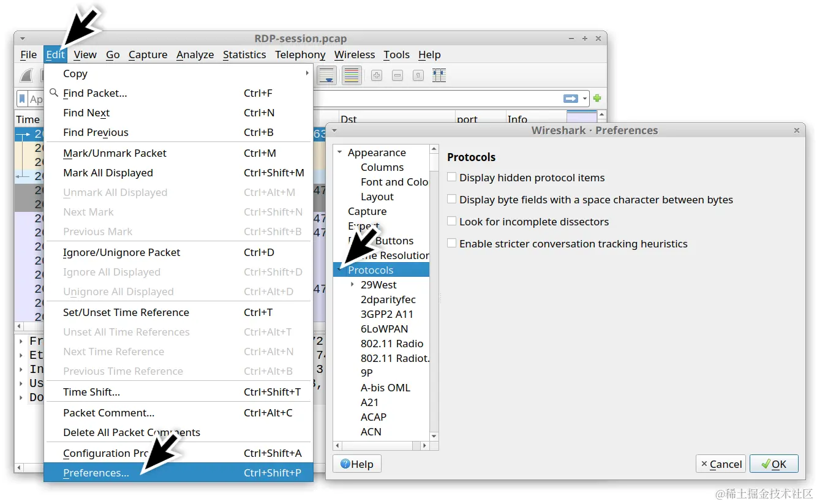Click the Info column header
Image resolution: width=817 pixels, height=504 pixels.
coord(536,119)
